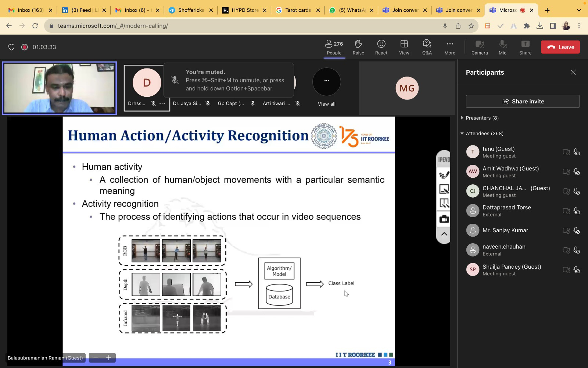This screenshot has height=368, width=588.
Task: Click the Chrome profile avatar
Action: pyautogui.click(x=566, y=26)
